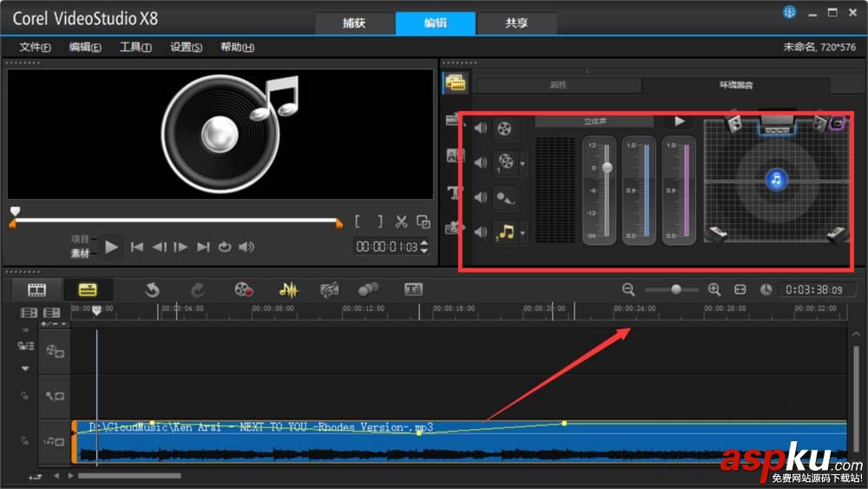The width and height of the screenshot is (868, 489).
Task: Click the preview timecode field
Action: (x=386, y=247)
